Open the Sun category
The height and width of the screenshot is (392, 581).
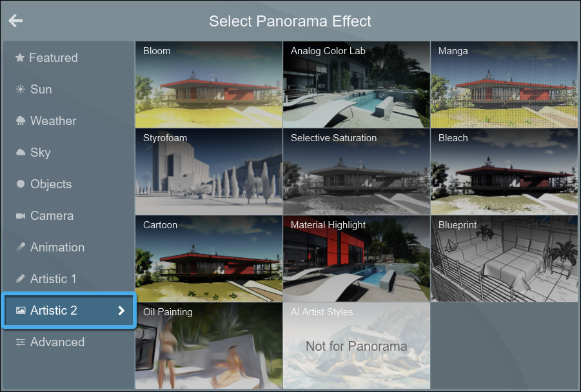click(69, 89)
